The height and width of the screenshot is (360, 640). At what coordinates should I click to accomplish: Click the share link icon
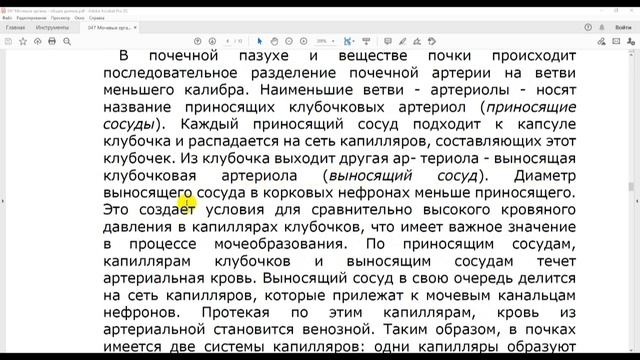601,41
